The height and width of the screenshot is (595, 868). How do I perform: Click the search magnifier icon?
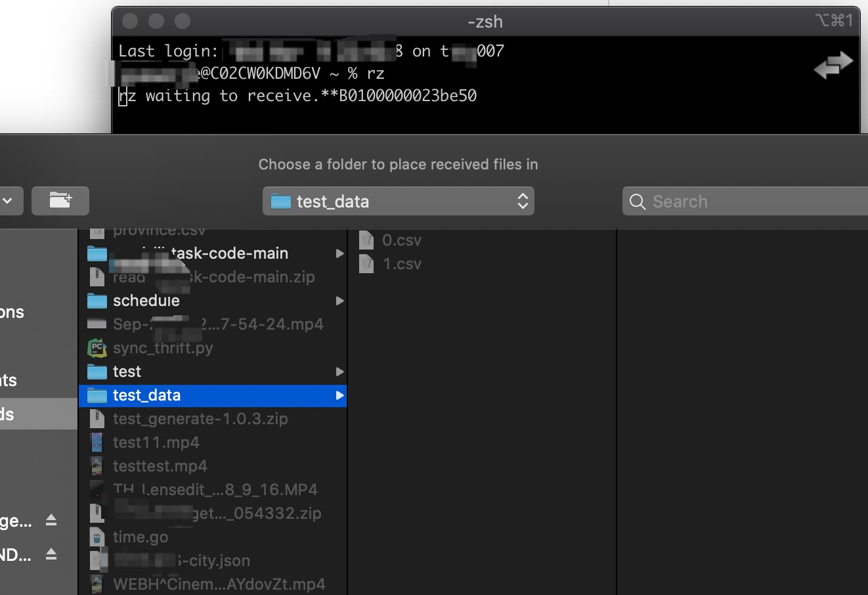(637, 202)
